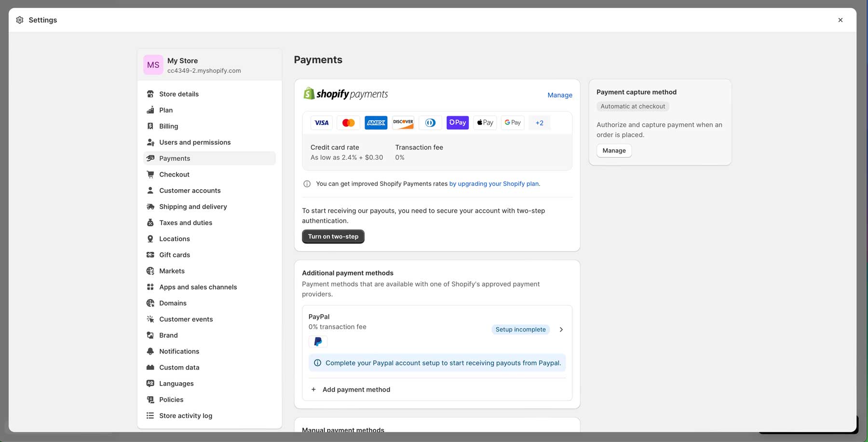The width and height of the screenshot is (868, 442).
Task: Click the PayPal logo under payment methods
Action: tap(318, 341)
